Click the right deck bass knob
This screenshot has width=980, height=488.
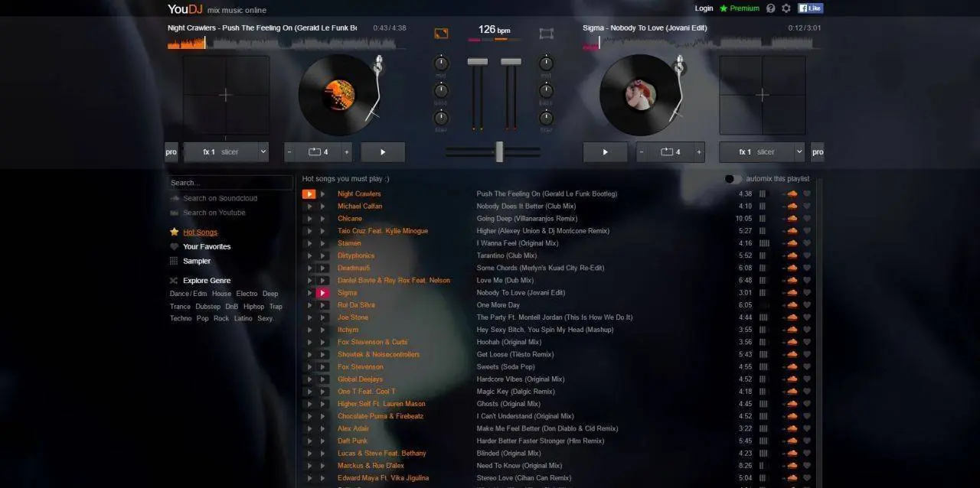546,91
